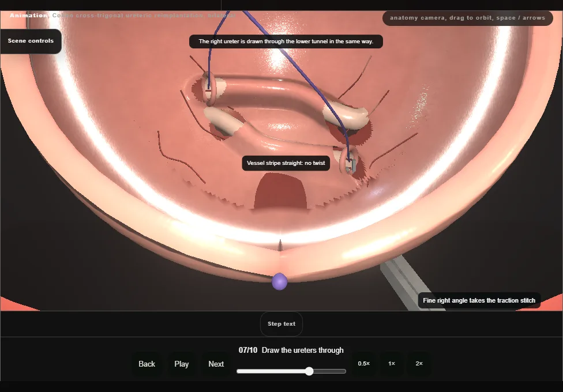Screen dimensions: 563x392
Task: Set playback speed to 0.5×
Action: (364, 364)
